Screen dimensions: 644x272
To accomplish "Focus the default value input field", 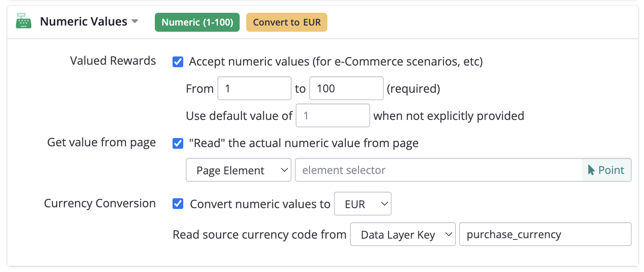I will (333, 116).
